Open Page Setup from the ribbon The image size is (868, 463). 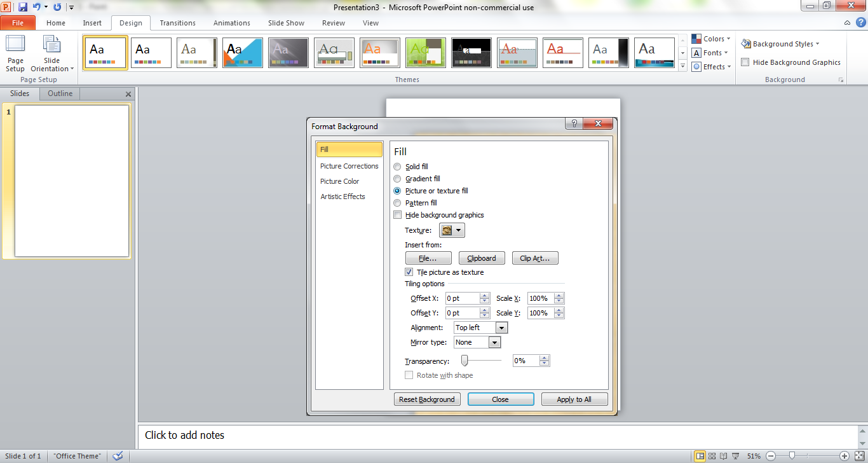(x=15, y=54)
